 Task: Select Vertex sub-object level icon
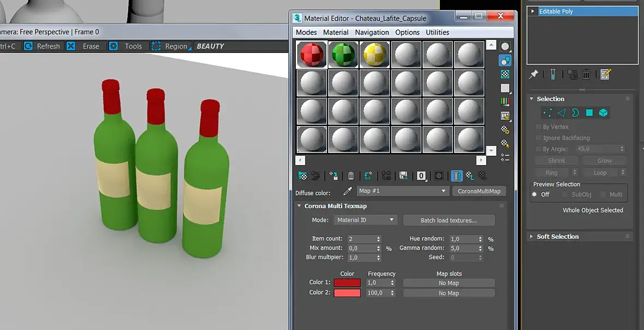(547, 113)
